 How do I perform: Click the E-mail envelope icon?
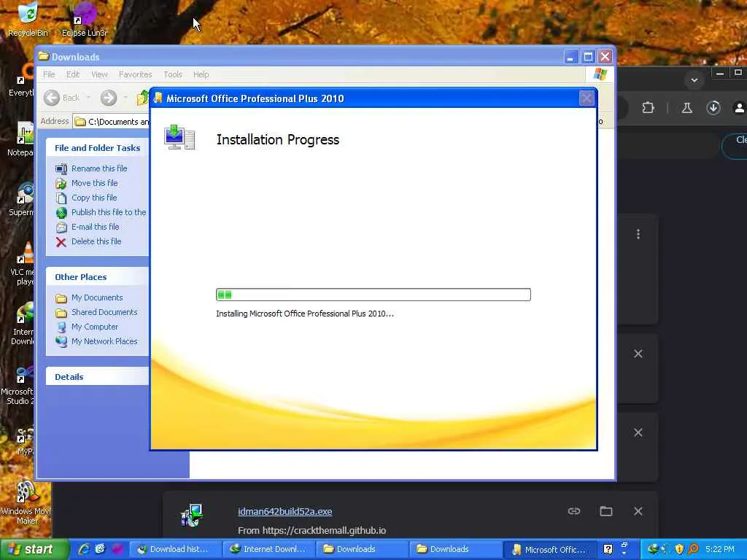coord(61,227)
